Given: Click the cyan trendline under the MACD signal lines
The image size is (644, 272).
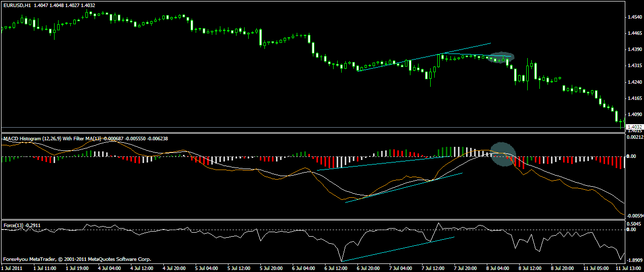Looking at the screenshot, I should pyautogui.click(x=404, y=187).
